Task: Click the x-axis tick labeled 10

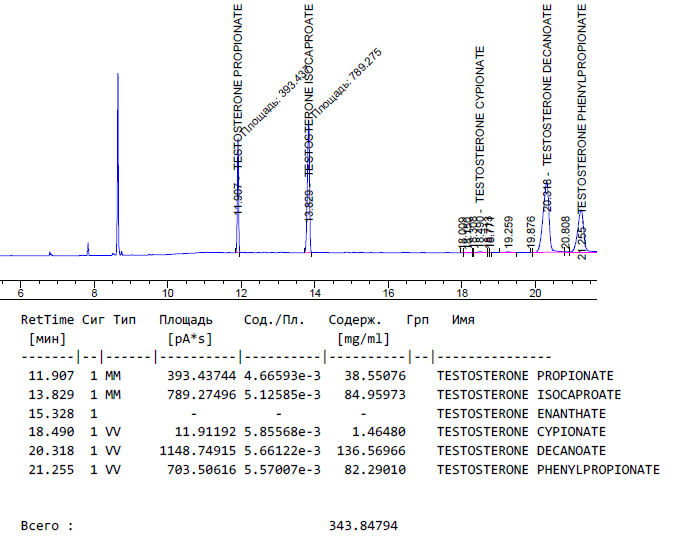Action: pyautogui.click(x=167, y=294)
